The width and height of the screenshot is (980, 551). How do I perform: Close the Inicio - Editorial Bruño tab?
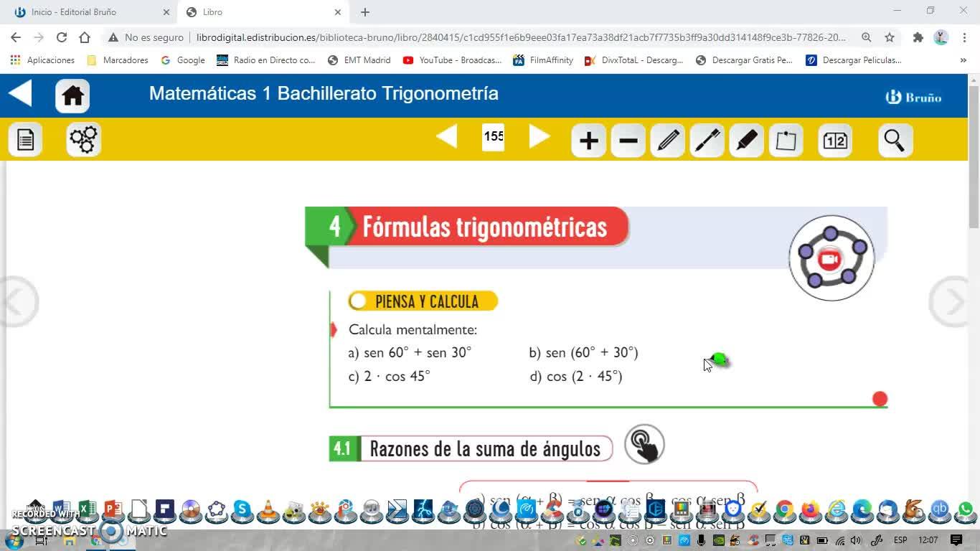[166, 12]
